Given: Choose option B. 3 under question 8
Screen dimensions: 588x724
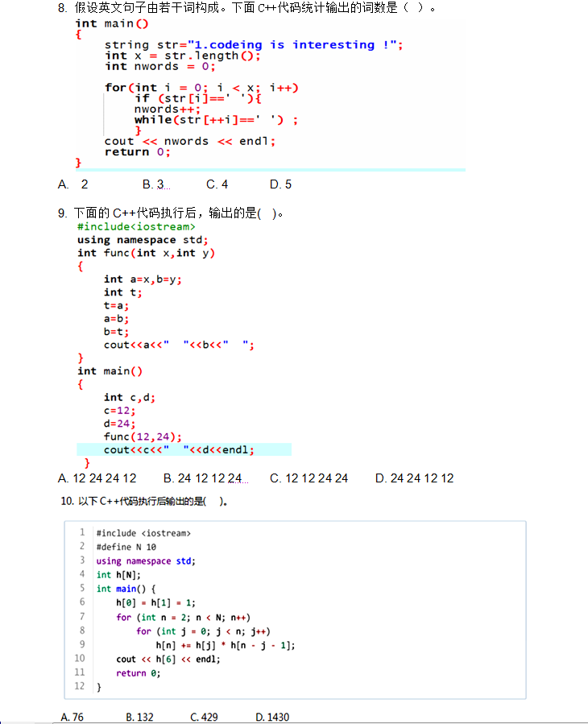Looking at the screenshot, I should (155, 184).
